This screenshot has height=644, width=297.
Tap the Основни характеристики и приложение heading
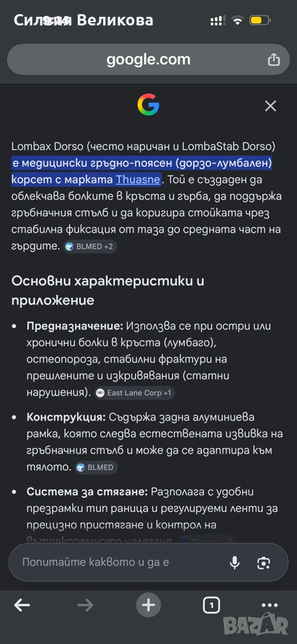point(108,290)
